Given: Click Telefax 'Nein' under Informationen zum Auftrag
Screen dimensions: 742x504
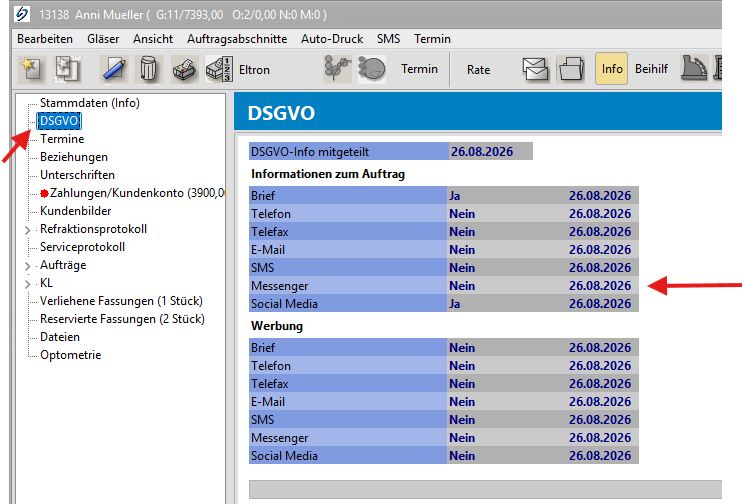Looking at the screenshot, I should coord(462,231).
